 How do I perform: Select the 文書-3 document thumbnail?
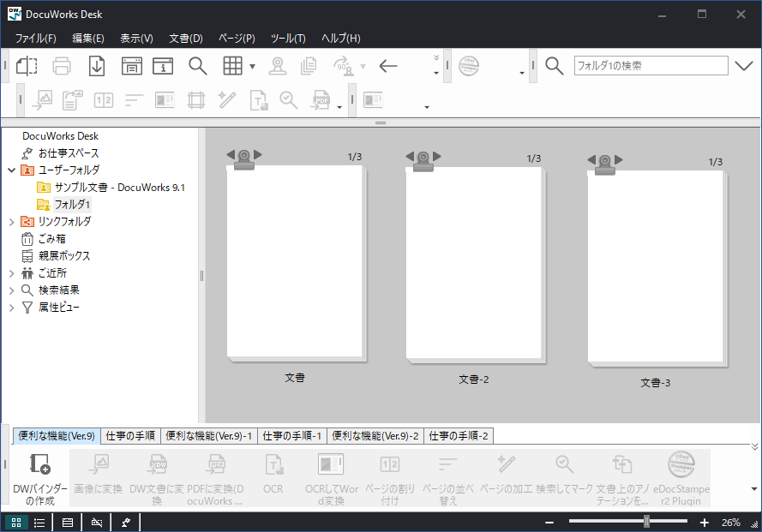click(657, 269)
